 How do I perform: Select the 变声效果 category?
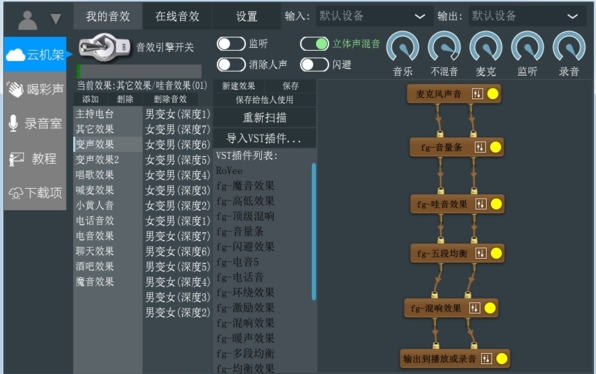click(x=108, y=144)
